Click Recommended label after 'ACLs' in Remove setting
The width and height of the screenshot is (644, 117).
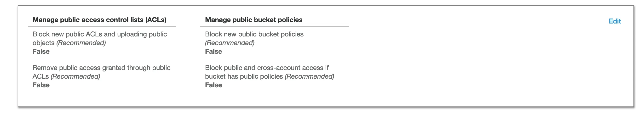pos(75,76)
